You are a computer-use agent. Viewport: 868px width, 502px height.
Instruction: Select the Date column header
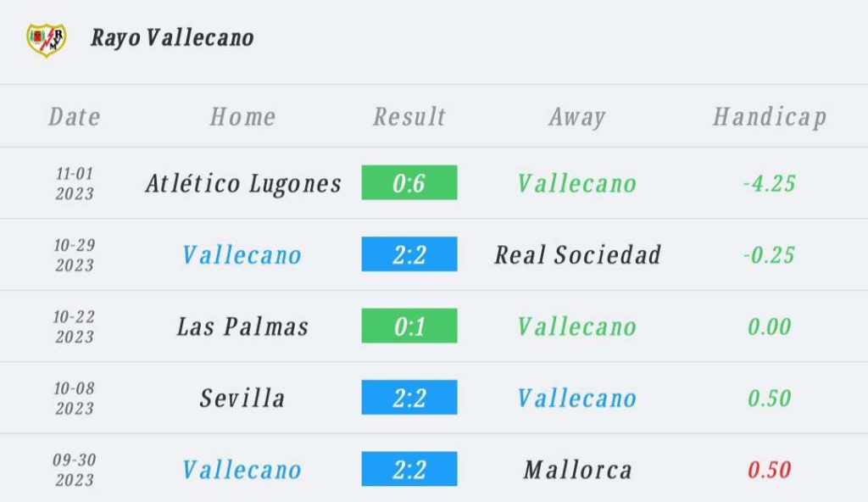(x=75, y=117)
